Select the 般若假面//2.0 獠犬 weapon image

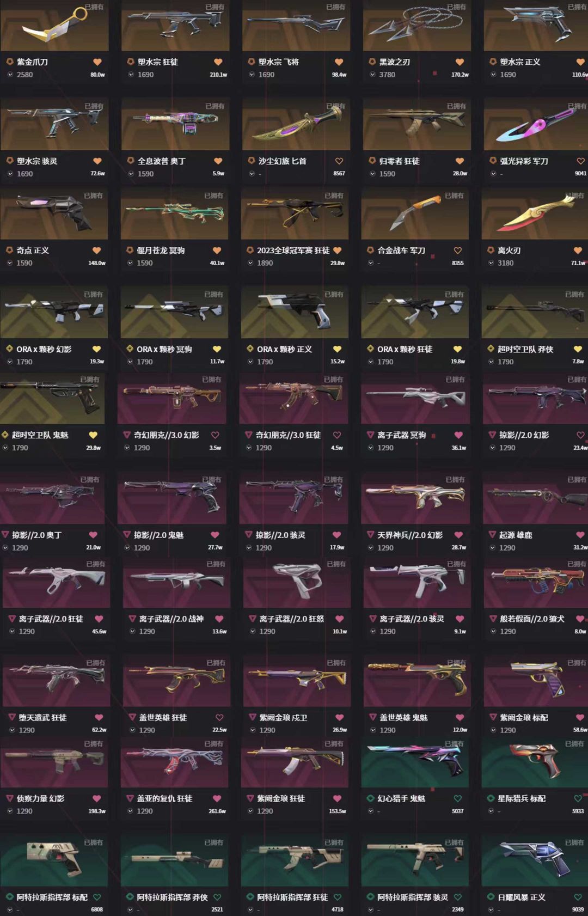click(x=536, y=582)
